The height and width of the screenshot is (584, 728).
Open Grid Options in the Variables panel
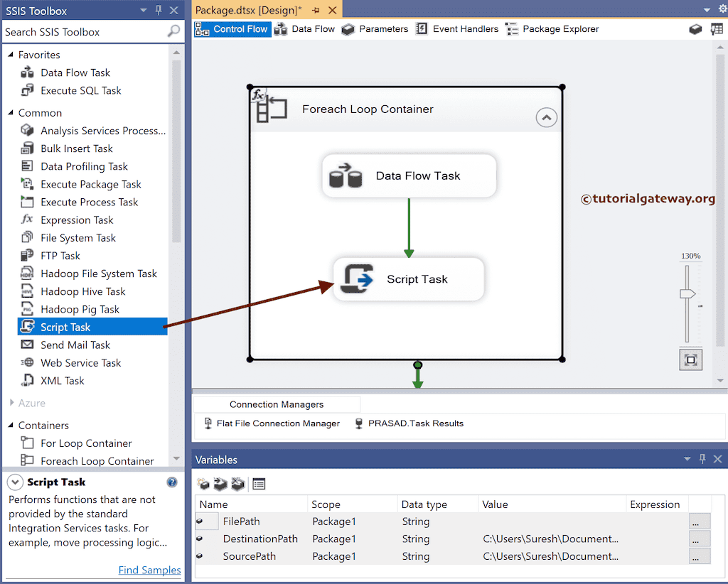[x=258, y=484]
